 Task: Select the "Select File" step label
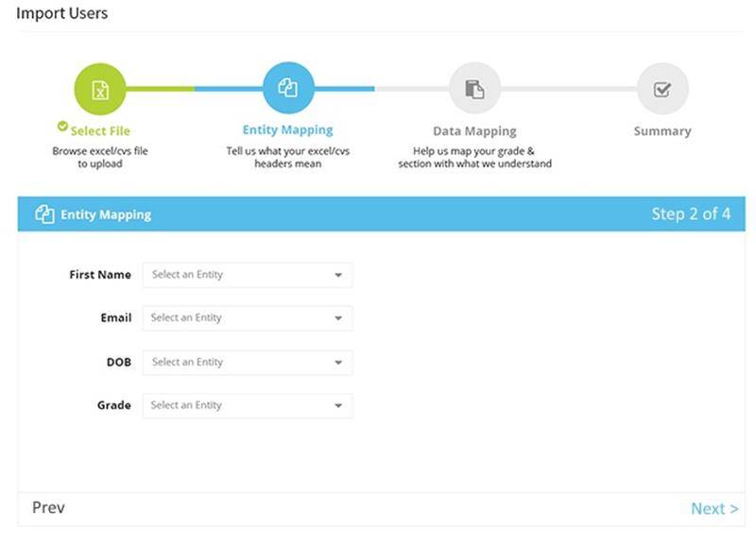[x=100, y=131]
